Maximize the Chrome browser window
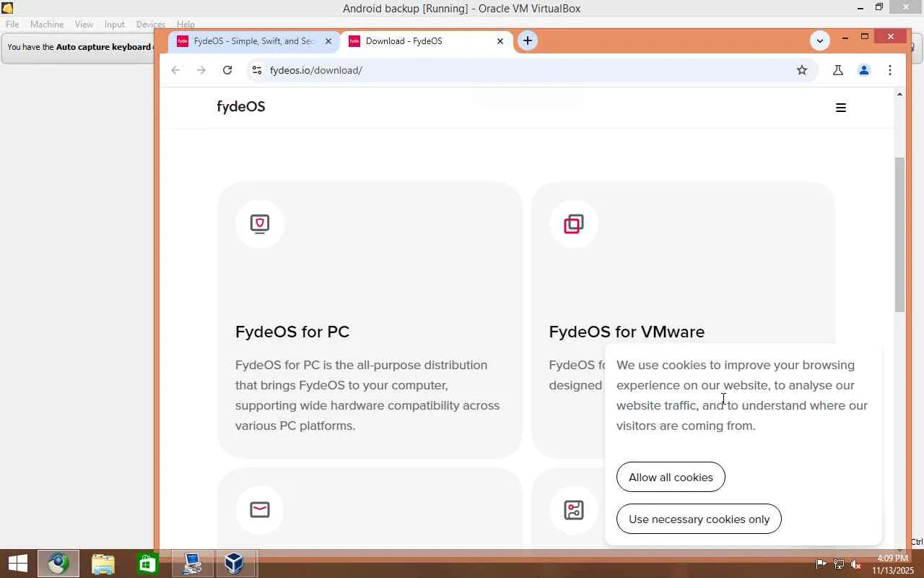924x578 pixels. pos(865,37)
